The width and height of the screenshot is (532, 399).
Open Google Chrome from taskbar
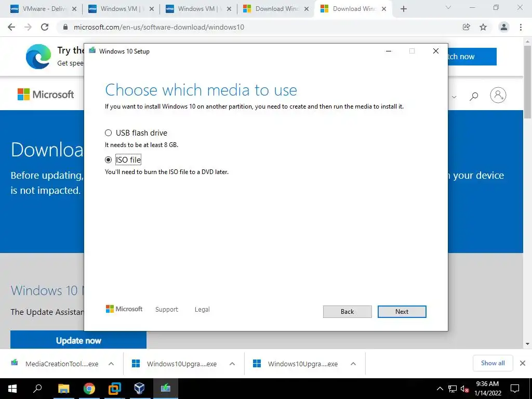pyautogui.click(x=89, y=389)
